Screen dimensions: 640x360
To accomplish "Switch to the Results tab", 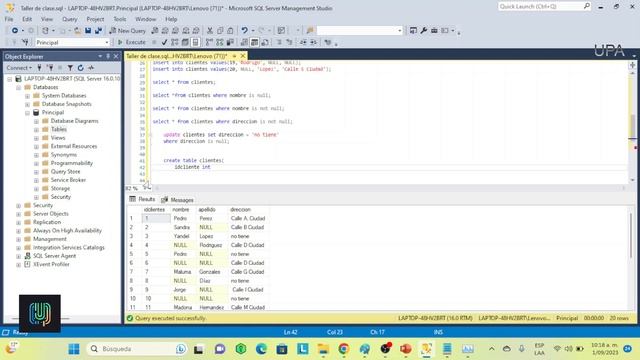I will 142,199.
